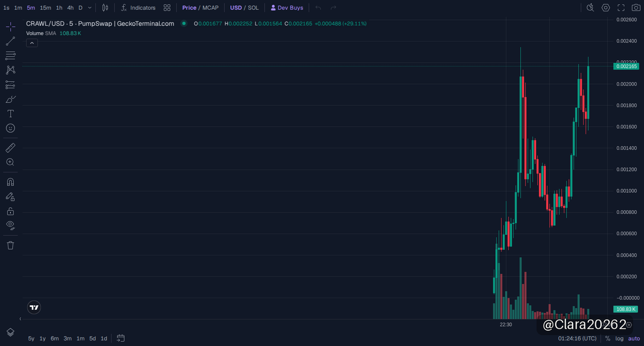Select the 5m timeframe
Image resolution: width=644 pixels, height=346 pixels.
point(31,8)
